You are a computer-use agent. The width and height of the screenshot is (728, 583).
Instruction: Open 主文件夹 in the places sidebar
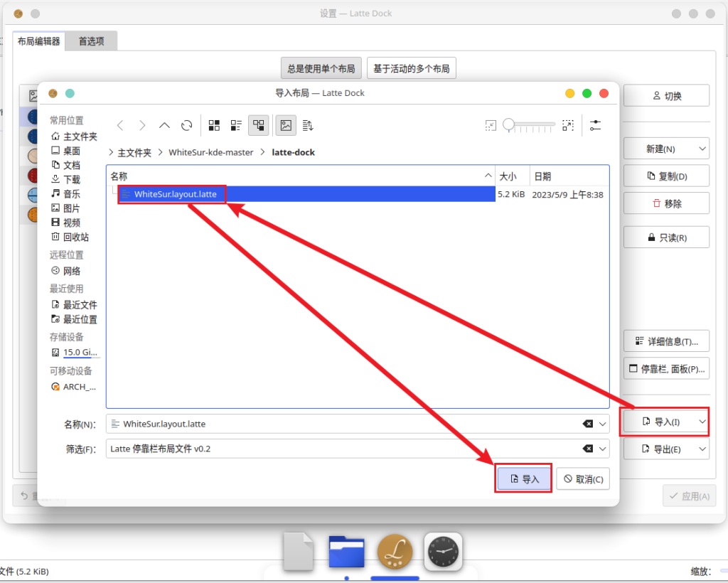74,137
